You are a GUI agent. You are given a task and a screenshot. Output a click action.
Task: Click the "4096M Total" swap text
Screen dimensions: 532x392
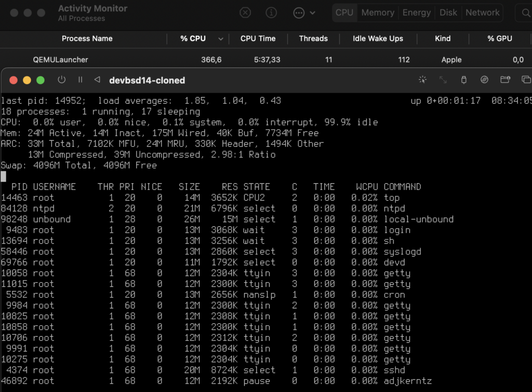click(x=62, y=166)
